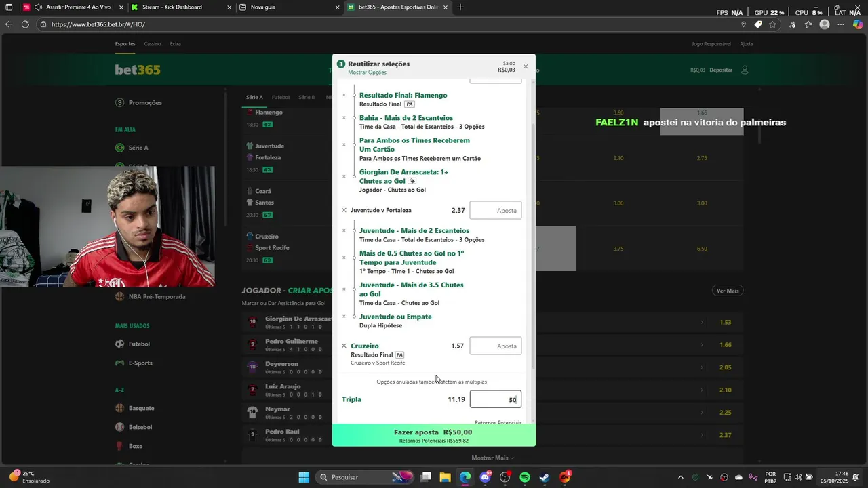The height and width of the screenshot is (488, 868).
Task: Open Steam from the taskbar
Action: click(545, 477)
